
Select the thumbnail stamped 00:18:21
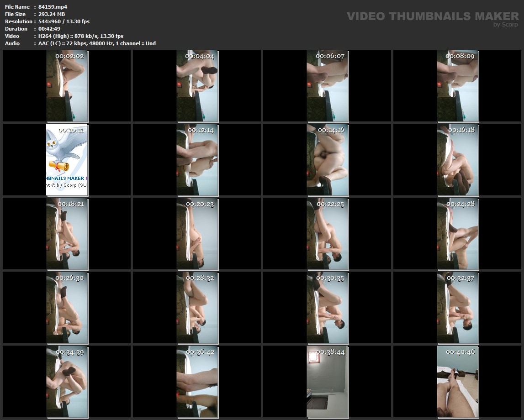tap(67, 234)
